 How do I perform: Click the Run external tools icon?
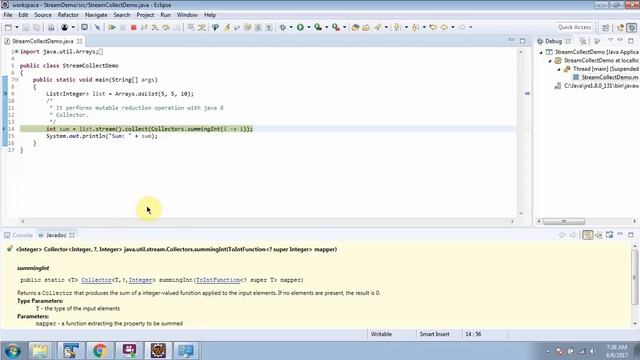336,27
